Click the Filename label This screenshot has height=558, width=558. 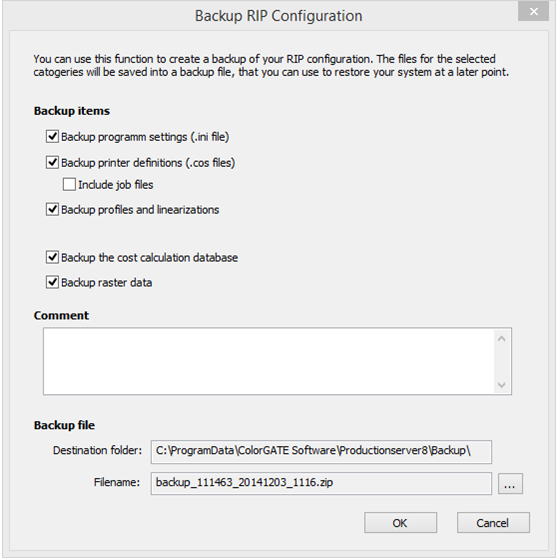(117, 482)
